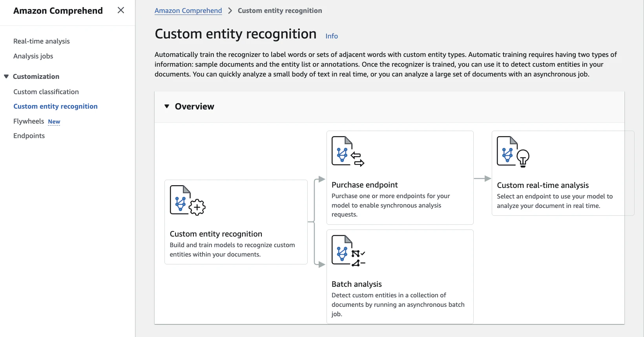Go to Analysis jobs in the sidebar
644x337 pixels.
pyautogui.click(x=33, y=56)
